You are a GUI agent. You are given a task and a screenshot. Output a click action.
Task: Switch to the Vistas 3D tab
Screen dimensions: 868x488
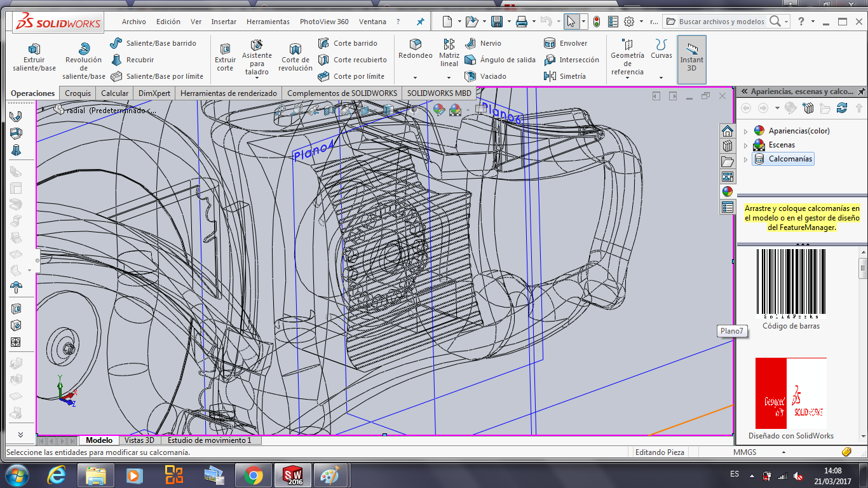(x=139, y=440)
